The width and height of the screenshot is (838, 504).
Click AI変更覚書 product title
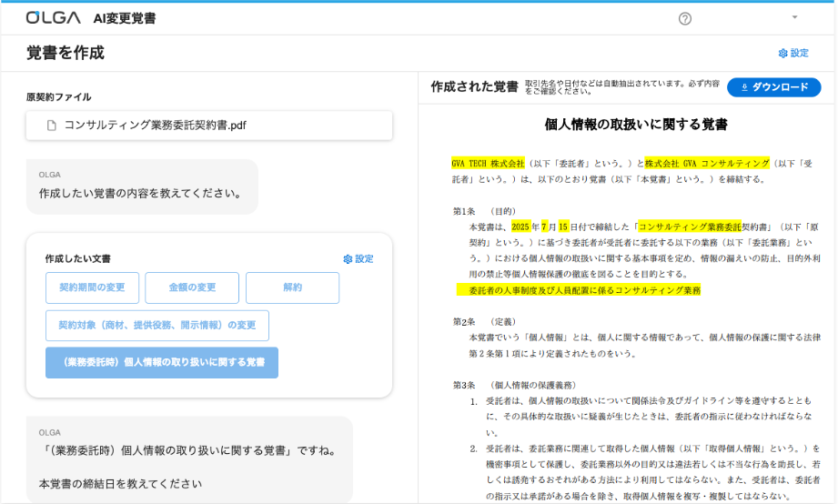pyautogui.click(x=125, y=18)
